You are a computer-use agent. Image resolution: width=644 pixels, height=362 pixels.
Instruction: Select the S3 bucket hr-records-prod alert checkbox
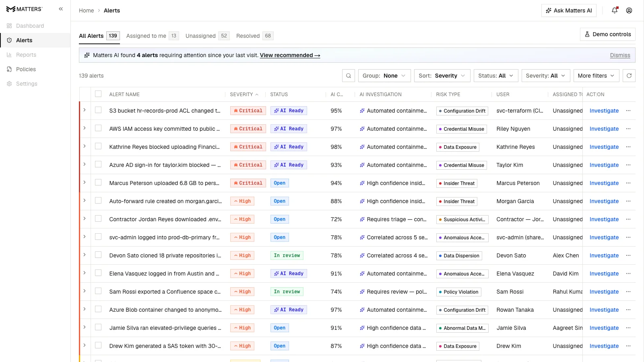(x=98, y=110)
